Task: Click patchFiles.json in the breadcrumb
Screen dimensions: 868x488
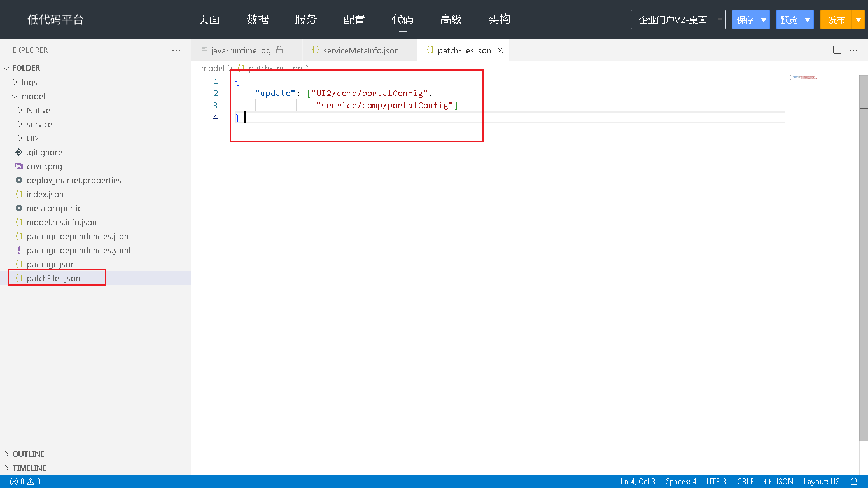Action: tap(275, 68)
